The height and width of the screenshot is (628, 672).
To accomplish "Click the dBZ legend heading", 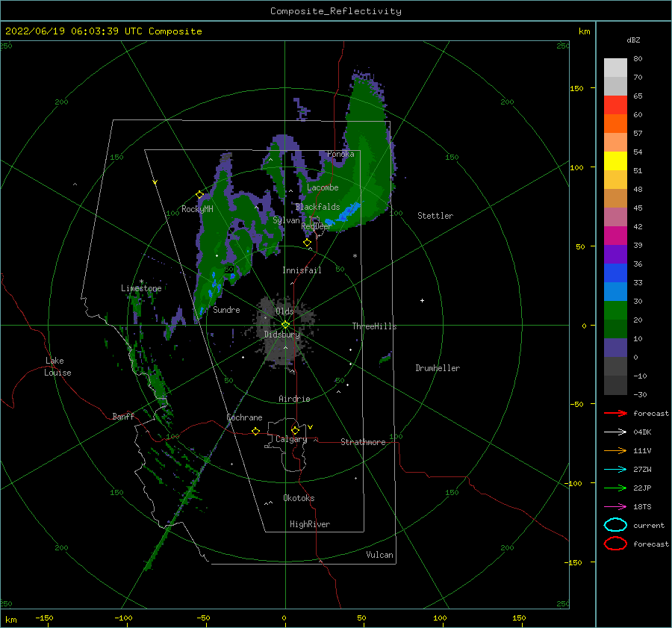I will point(633,40).
